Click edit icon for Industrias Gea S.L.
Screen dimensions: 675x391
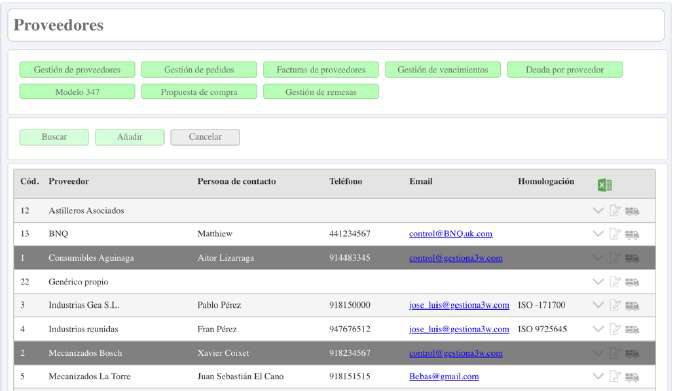(x=615, y=305)
